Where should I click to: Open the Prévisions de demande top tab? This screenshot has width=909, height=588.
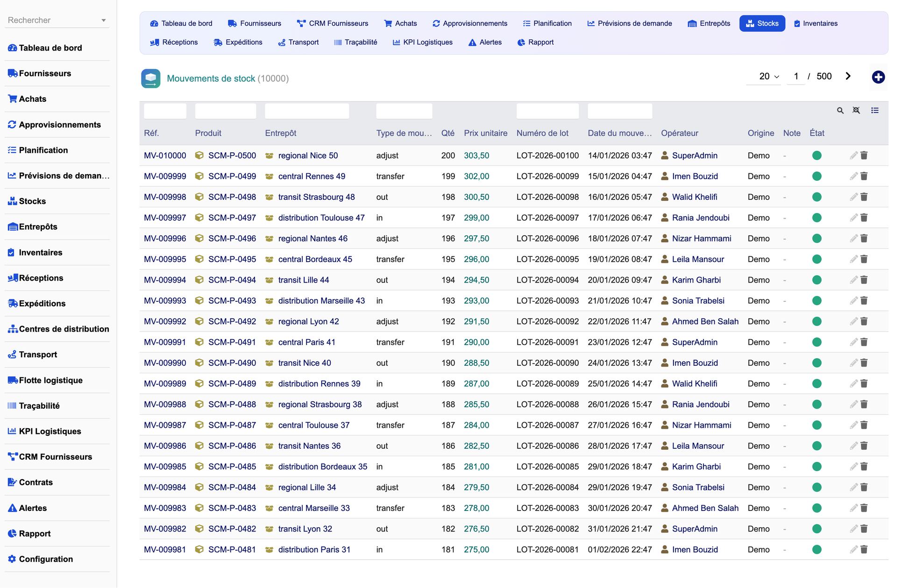tap(630, 23)
